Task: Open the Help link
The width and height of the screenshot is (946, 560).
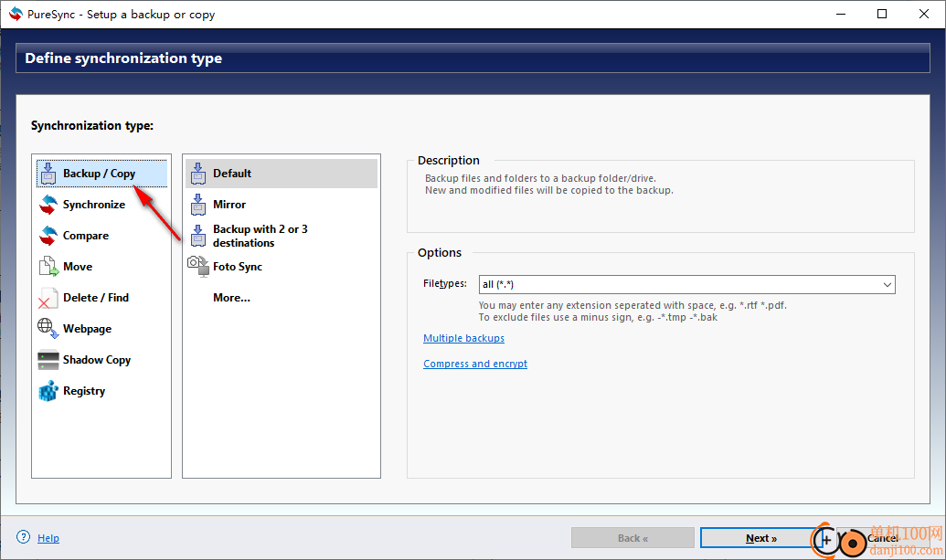Action: pyautogui.click(x=48, y=538)
